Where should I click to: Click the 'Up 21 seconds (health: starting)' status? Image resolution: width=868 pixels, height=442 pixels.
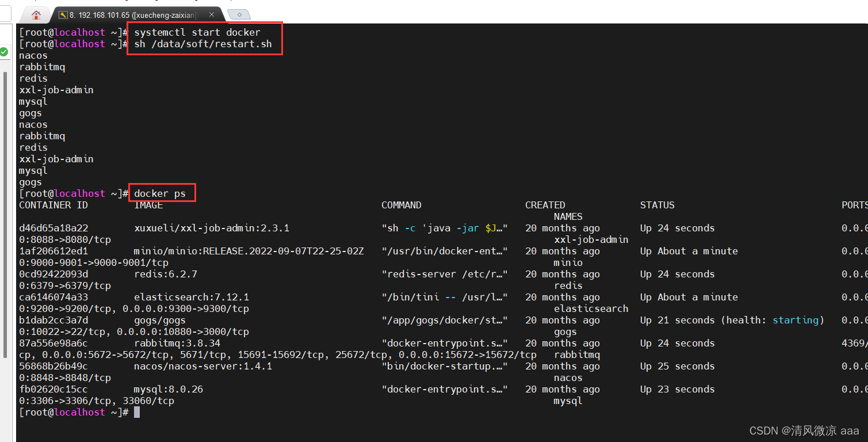(732, 320)
